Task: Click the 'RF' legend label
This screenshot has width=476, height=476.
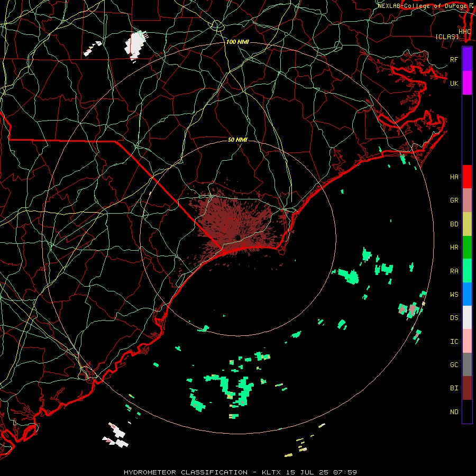Action: coord(454,59)
